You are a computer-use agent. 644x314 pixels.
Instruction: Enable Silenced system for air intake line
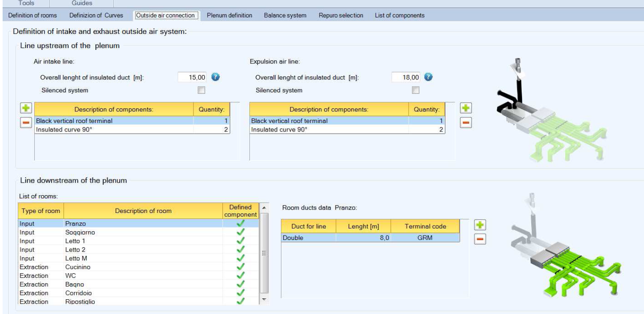pyautogui.click(x=201, y=91)
